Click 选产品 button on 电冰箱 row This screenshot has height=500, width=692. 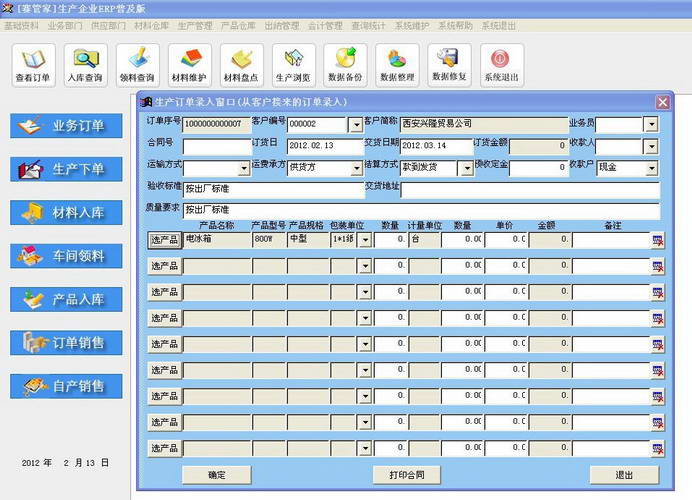(x=164, y=241)
